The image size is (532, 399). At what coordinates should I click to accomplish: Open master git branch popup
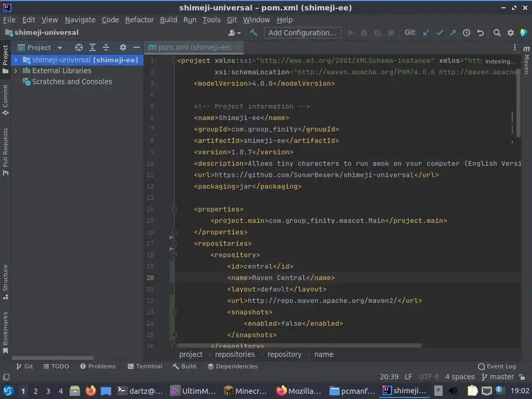[x=498, y=377]
